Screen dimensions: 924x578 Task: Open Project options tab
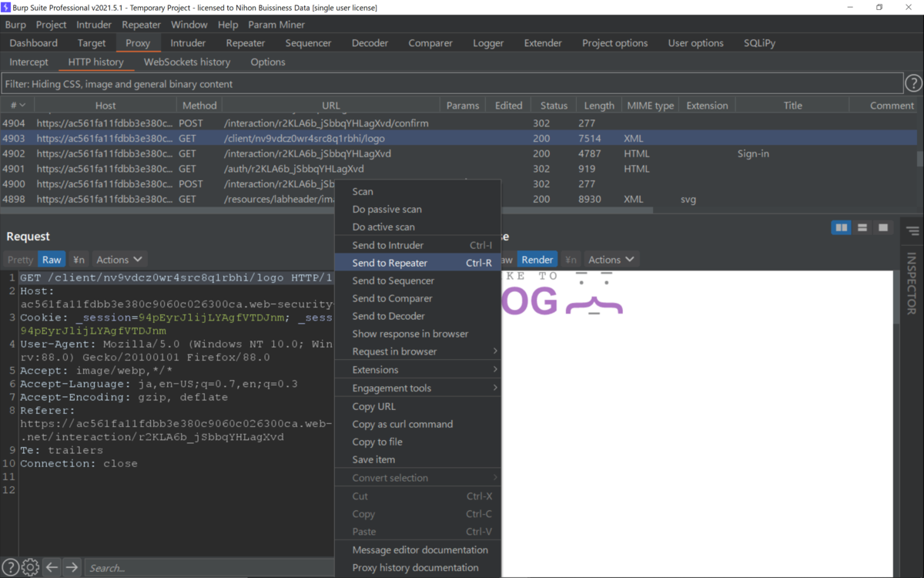(x=614, y=43)
